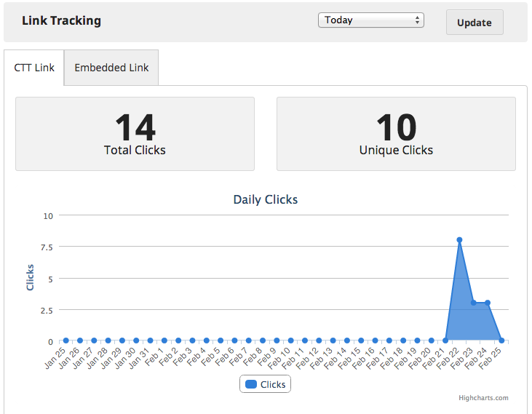This screenshot has width=532, height=414.
Task: Switch to the CTT Link tab
Action: pos(34,68)
